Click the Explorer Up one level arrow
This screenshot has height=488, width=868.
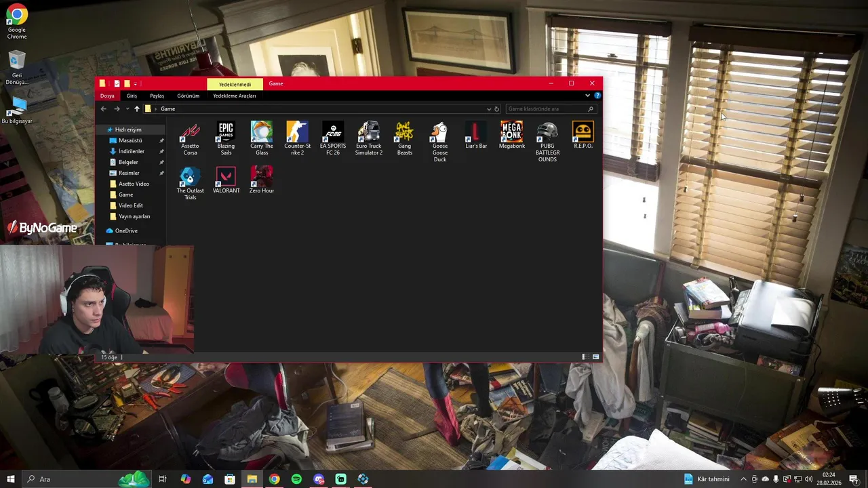point(136,108)
